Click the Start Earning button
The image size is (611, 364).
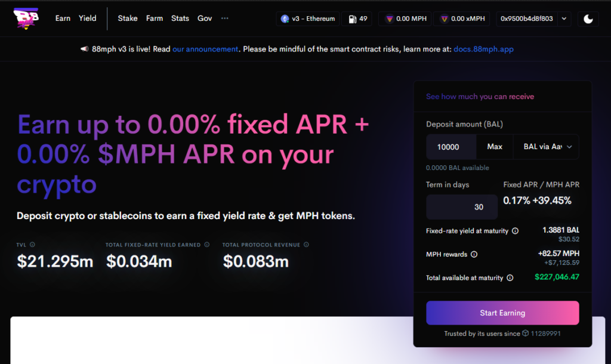(x=502, y=313)
